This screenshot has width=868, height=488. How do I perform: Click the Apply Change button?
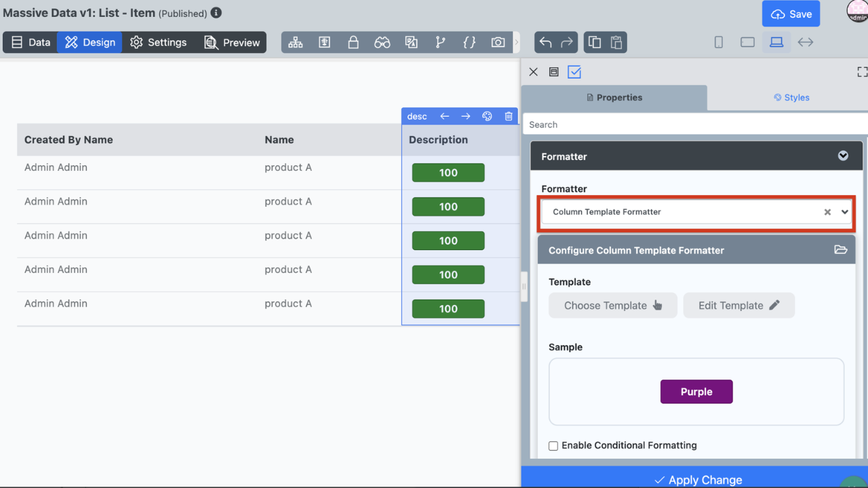tap(698, 479)
